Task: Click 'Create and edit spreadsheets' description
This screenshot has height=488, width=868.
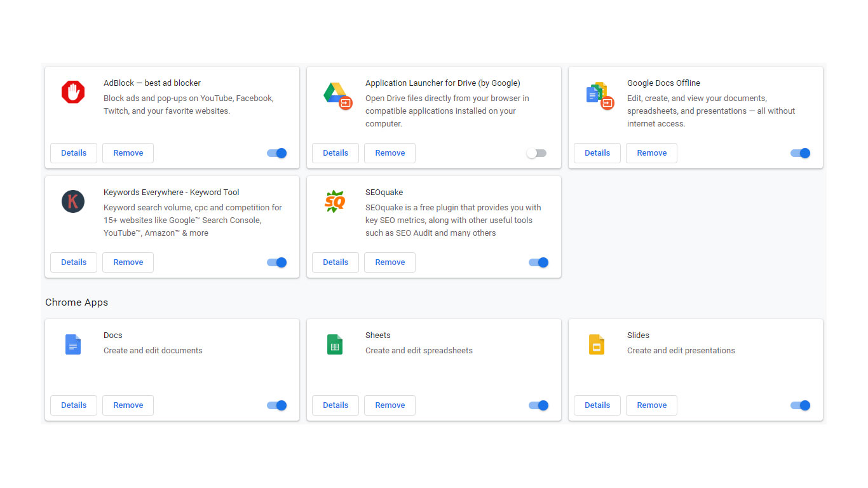Action: click(419, 351)
